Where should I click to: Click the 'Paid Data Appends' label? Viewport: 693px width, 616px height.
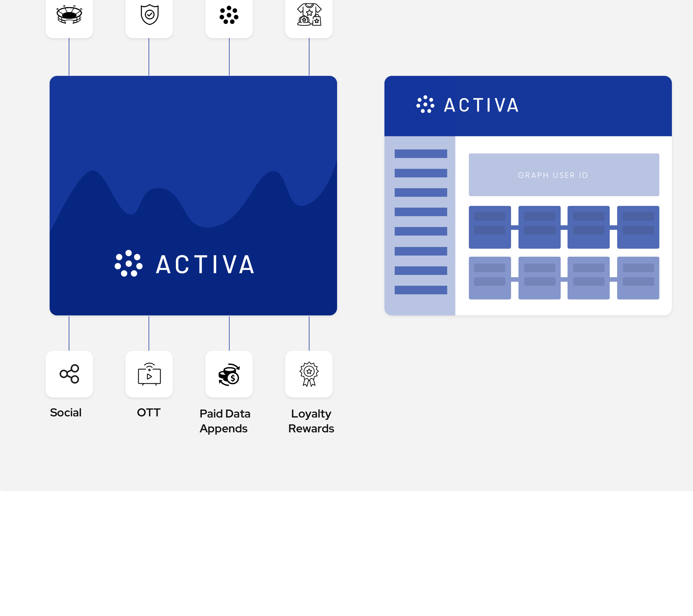pyautogui.click(x=225, y=421)
